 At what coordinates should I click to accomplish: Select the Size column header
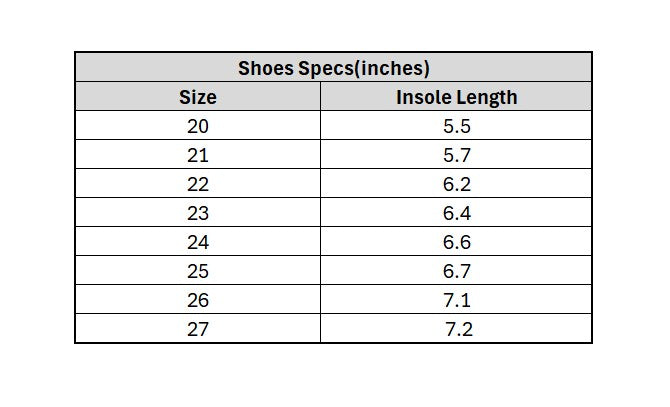point(198,97)
